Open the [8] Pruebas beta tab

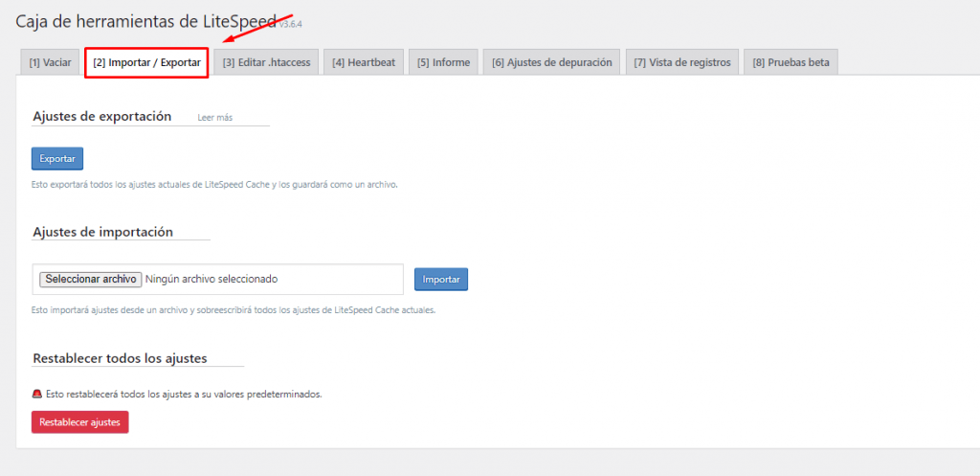click(x=791, y=62)
